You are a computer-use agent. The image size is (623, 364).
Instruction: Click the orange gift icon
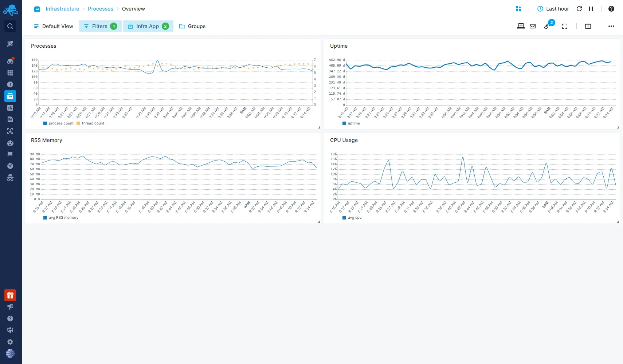tap(10, 295)
